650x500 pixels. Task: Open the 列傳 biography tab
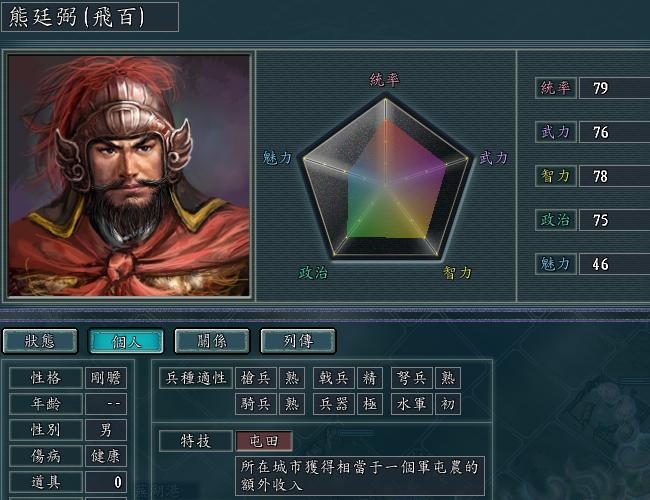[x=298, y=341]
